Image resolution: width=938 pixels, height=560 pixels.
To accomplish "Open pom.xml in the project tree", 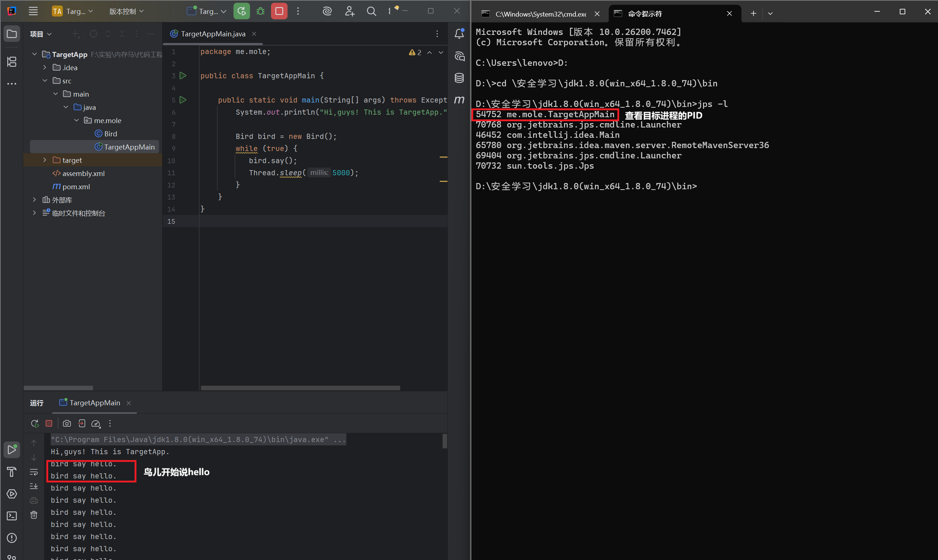I will point(76,187).
